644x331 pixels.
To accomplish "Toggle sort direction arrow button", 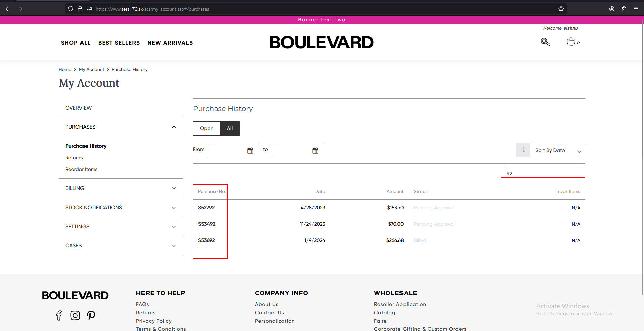I will point(523,150).
